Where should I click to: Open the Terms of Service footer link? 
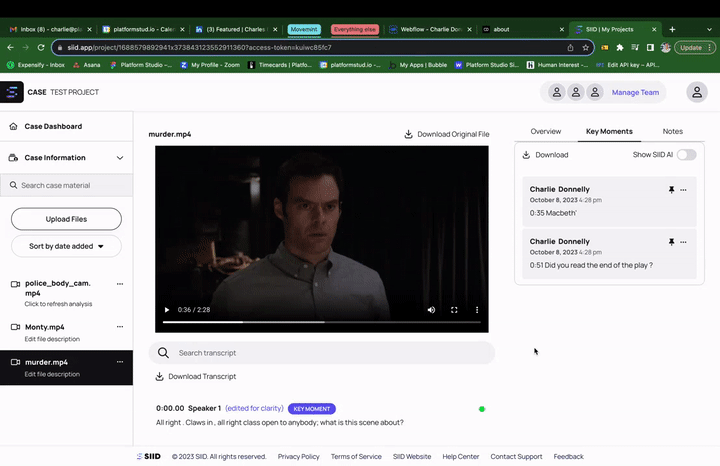click(356, 456)
